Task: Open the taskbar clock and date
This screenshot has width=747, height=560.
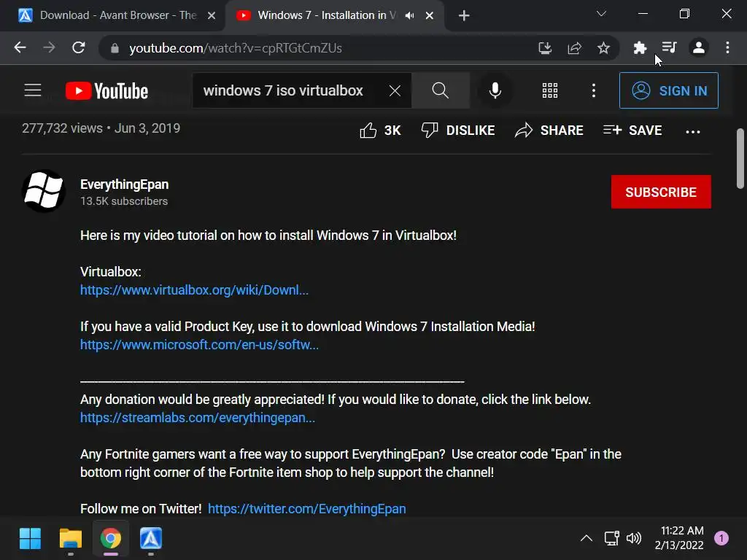Action: point(679,538)
